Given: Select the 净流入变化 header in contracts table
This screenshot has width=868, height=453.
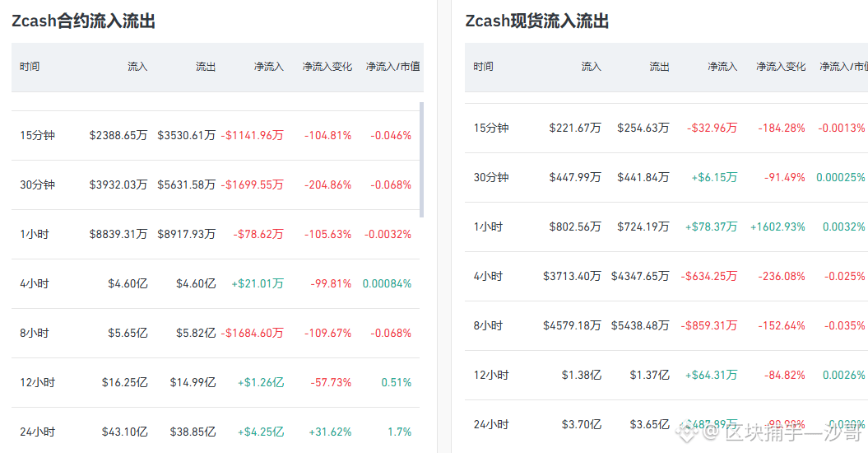Looking at the screenshot, I should [x=327, y=67].
